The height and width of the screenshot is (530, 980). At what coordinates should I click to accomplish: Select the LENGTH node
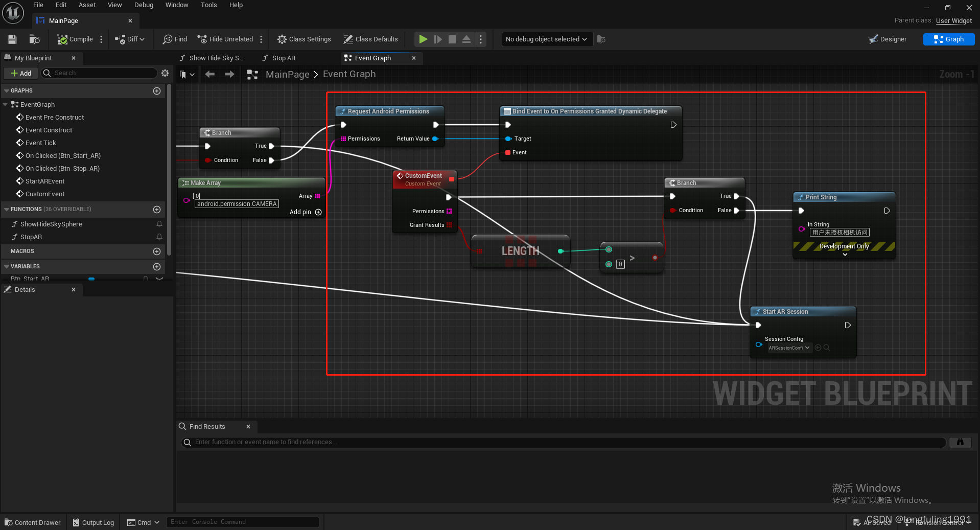[520, 251]
